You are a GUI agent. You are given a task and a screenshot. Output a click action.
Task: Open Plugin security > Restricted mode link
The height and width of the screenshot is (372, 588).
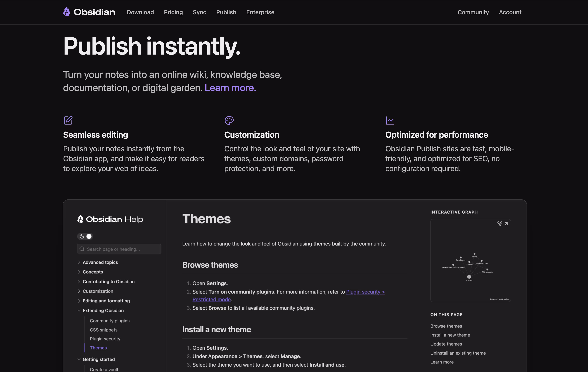click(x=365, y=292)
